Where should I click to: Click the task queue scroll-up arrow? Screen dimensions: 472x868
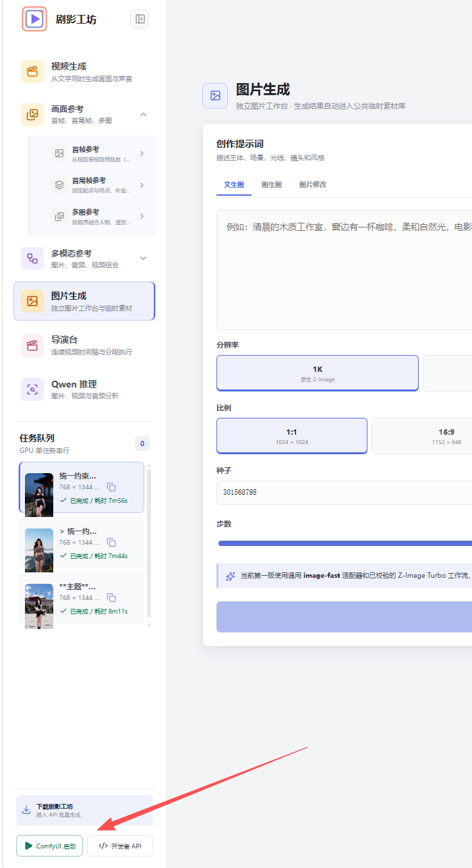(149, 466)
